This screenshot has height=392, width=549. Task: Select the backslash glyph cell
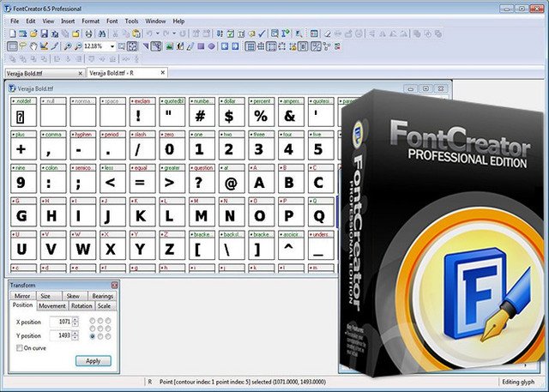(232, 245)
